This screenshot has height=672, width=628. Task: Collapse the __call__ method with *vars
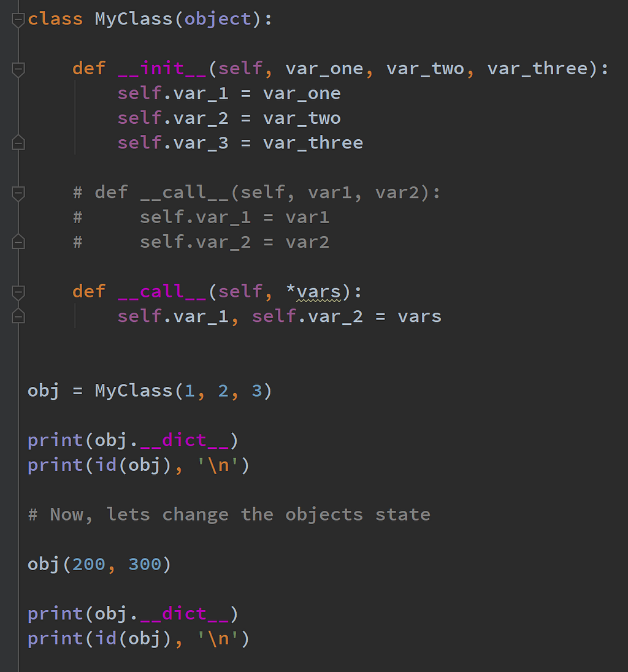(x=18, y=292)
